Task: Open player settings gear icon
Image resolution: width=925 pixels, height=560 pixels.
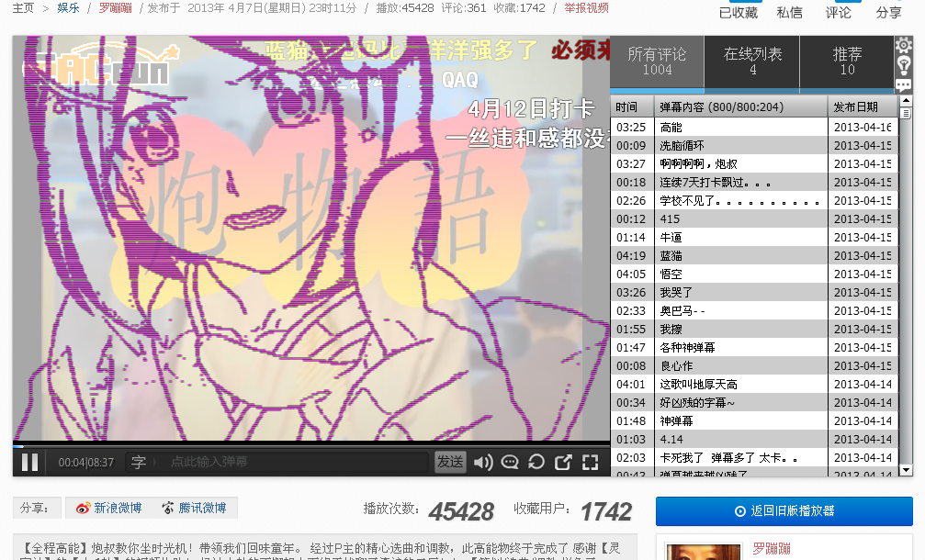Action: click(x=903, y=45)
